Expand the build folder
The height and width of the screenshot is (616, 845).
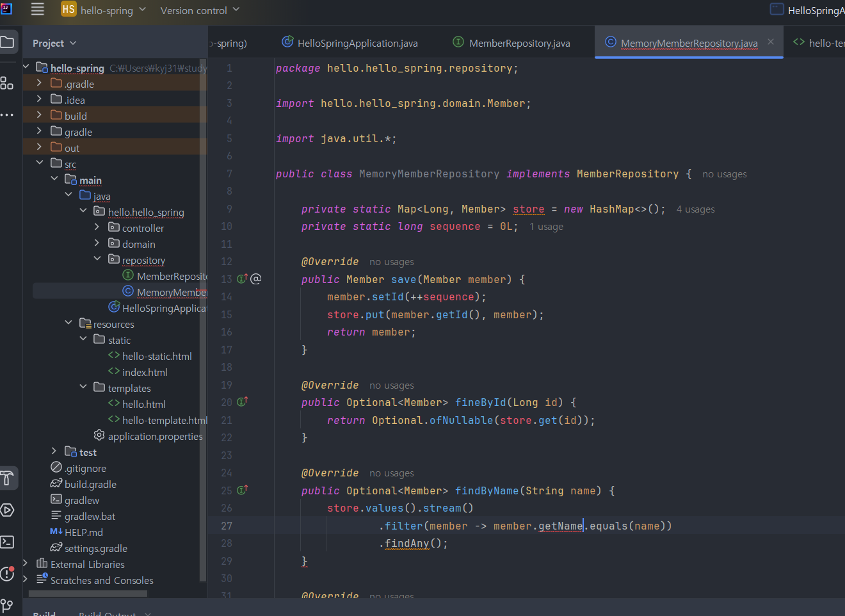click(x=39, y=115)
